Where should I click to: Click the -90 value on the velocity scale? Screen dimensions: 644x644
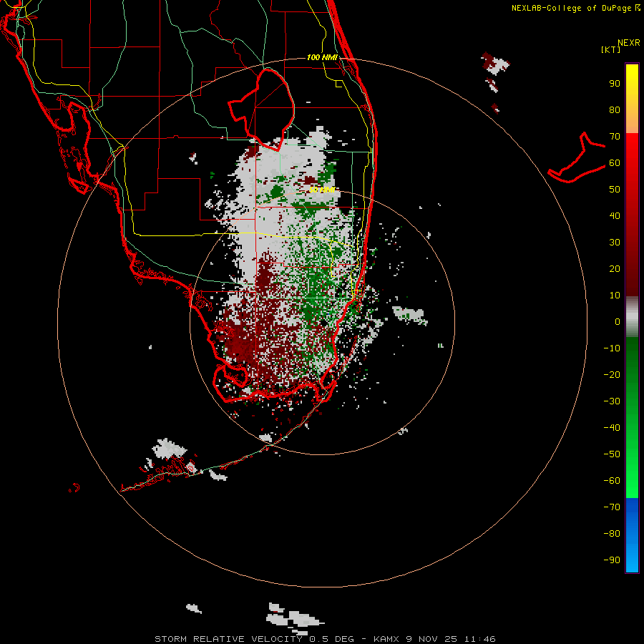(612, 560)
